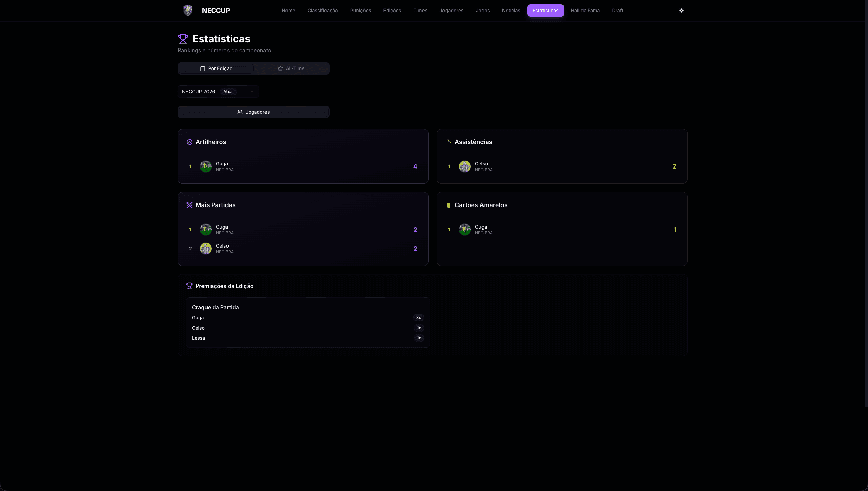Go to Hall da Fama page

(x=585, y=11)
